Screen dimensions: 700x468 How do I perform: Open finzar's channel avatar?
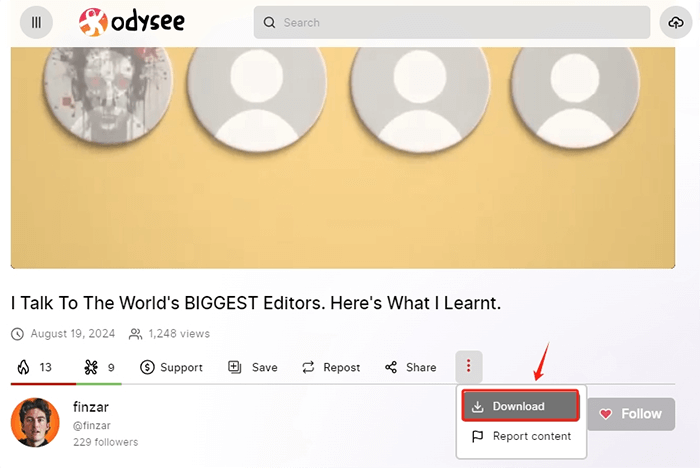[x=35, y=422]
